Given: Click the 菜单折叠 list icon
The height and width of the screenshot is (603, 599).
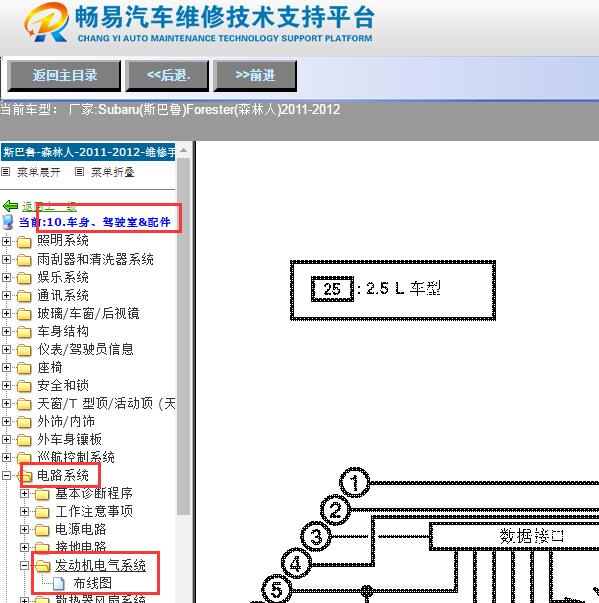Looking at the screenshot, I should pyautogui.click(x=79, y=172).
